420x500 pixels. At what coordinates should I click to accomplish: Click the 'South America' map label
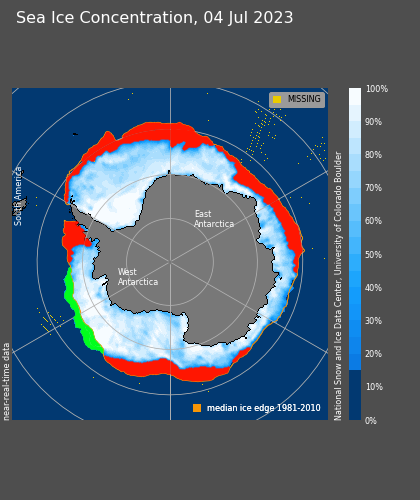tap(18, 196)
